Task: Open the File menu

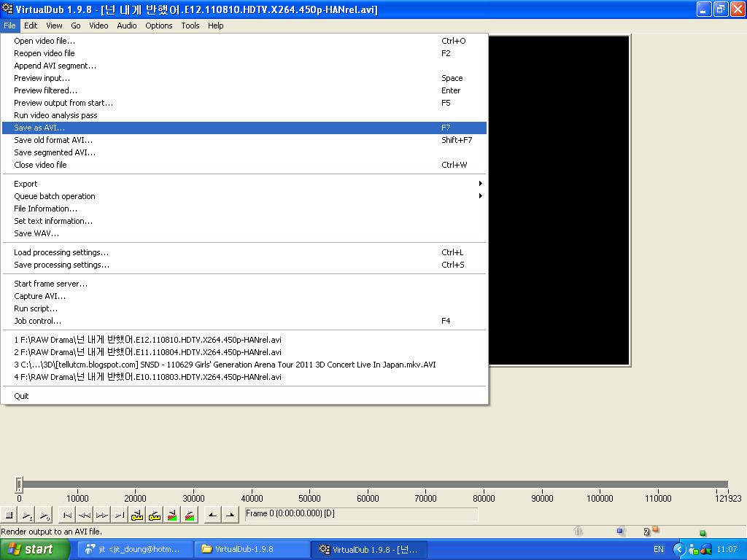Action: [9, 26]
